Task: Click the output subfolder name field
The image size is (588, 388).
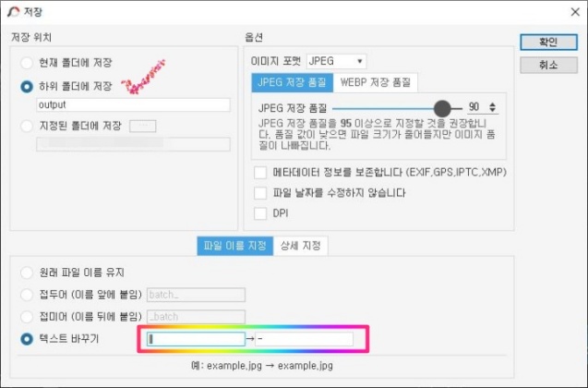Action: [x=133, y=104]
